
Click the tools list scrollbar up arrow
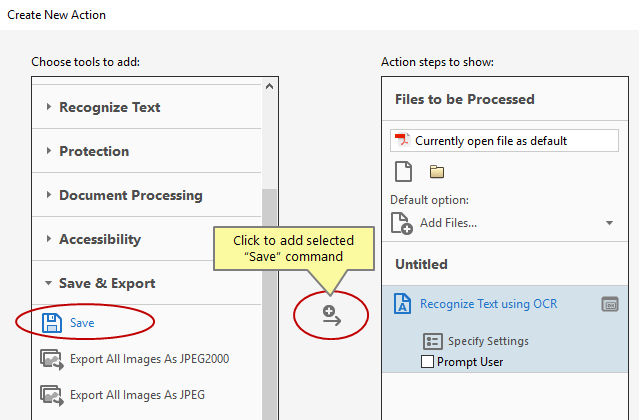pos(269,86)
